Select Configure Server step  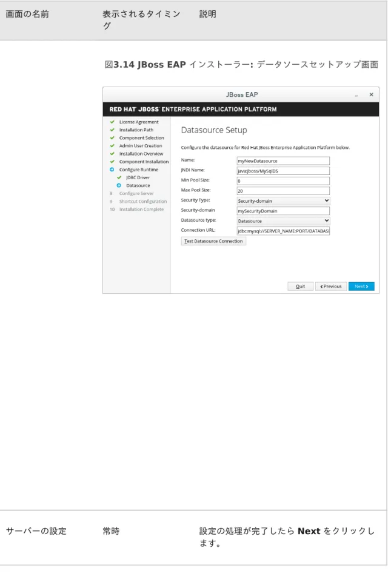coord(136,194)
